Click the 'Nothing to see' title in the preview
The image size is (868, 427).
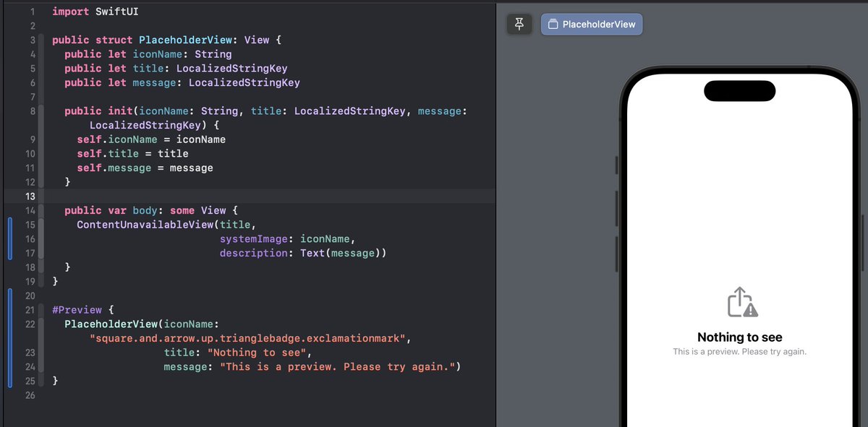pyautogui.click(x=739, y=337)
